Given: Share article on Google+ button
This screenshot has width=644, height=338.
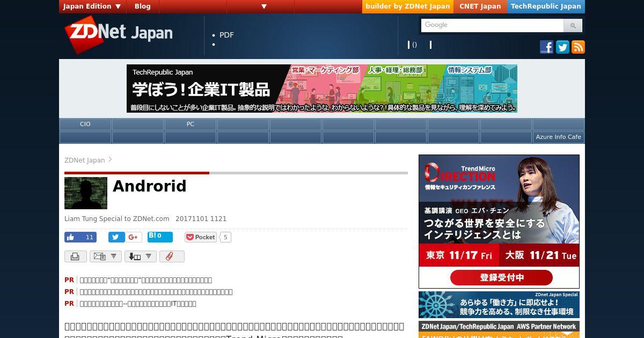Looking at the screenshot, I should pos(134,237).
